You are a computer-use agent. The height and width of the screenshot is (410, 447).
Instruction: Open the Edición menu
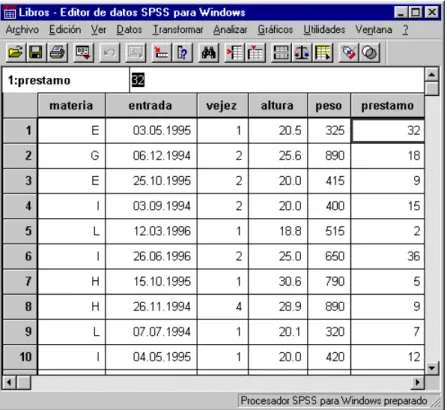[x=65, y=30]
